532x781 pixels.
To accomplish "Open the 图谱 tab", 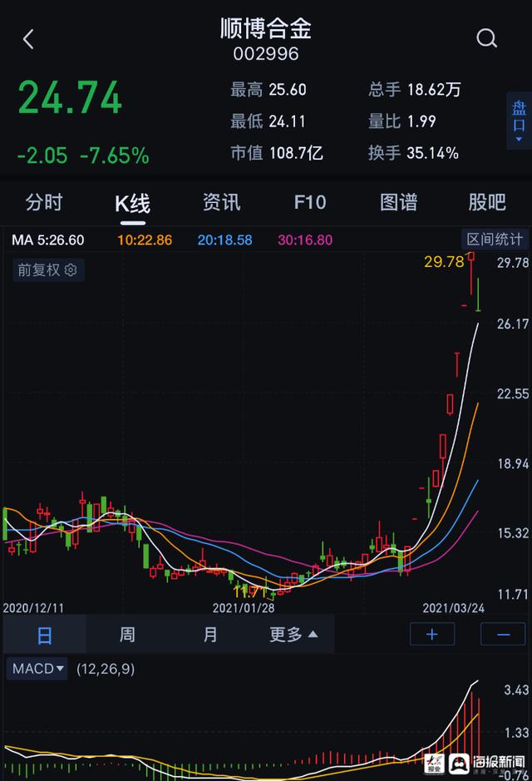I will coord(399,202).
